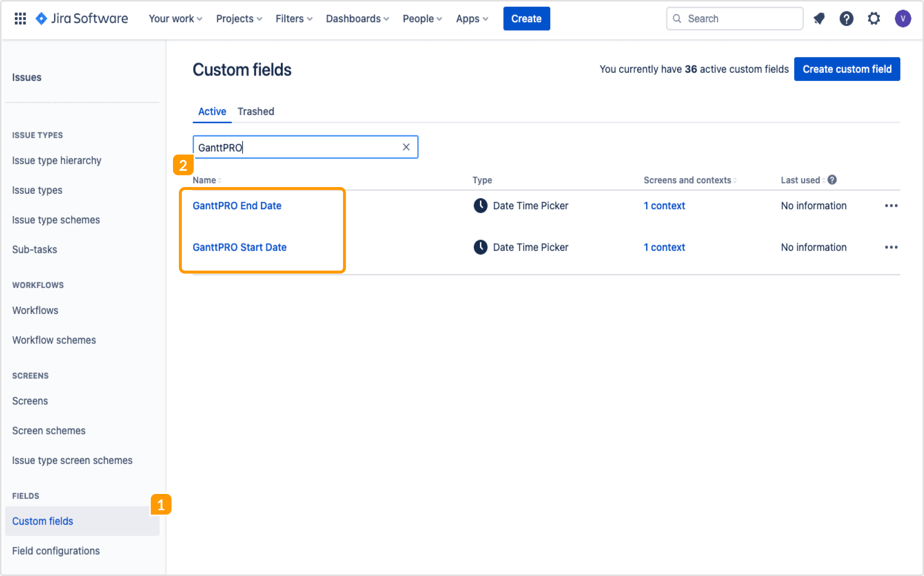Click the Type column header

[482, 180]
